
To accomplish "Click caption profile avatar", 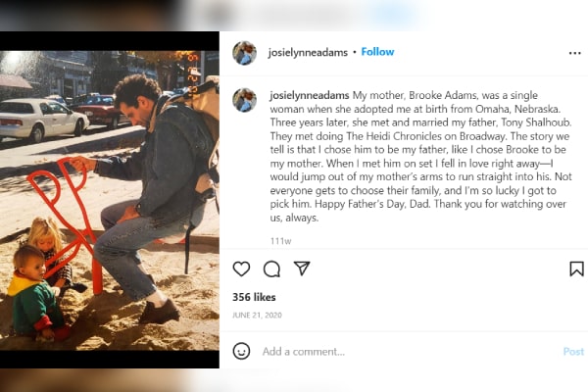I will [x=244, y=100].
